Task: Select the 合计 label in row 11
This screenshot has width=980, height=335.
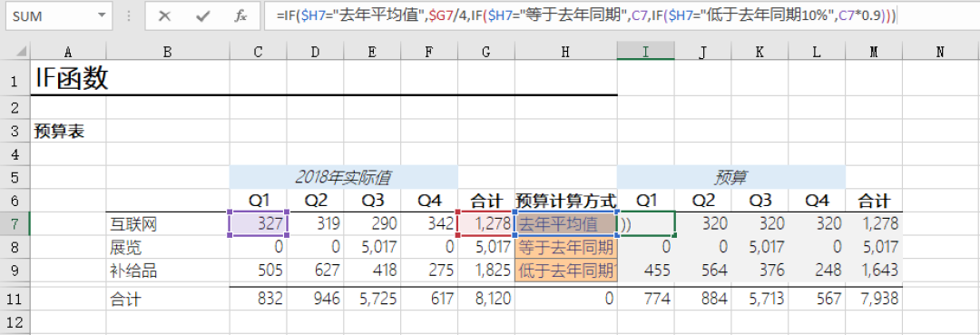Action: [x=168, y=299]
